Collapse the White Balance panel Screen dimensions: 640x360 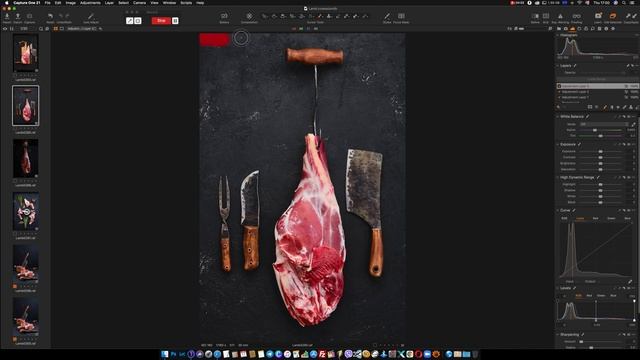(558, 117)
